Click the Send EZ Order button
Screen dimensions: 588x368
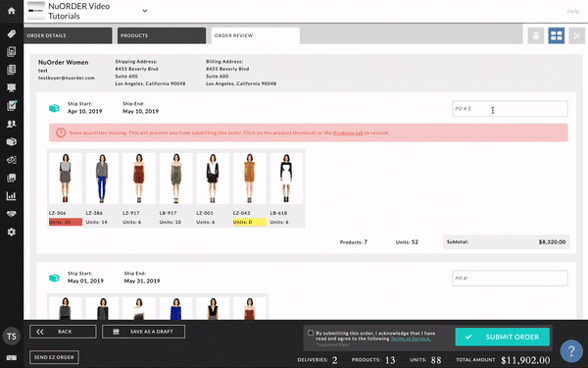(x=54, y=357)
